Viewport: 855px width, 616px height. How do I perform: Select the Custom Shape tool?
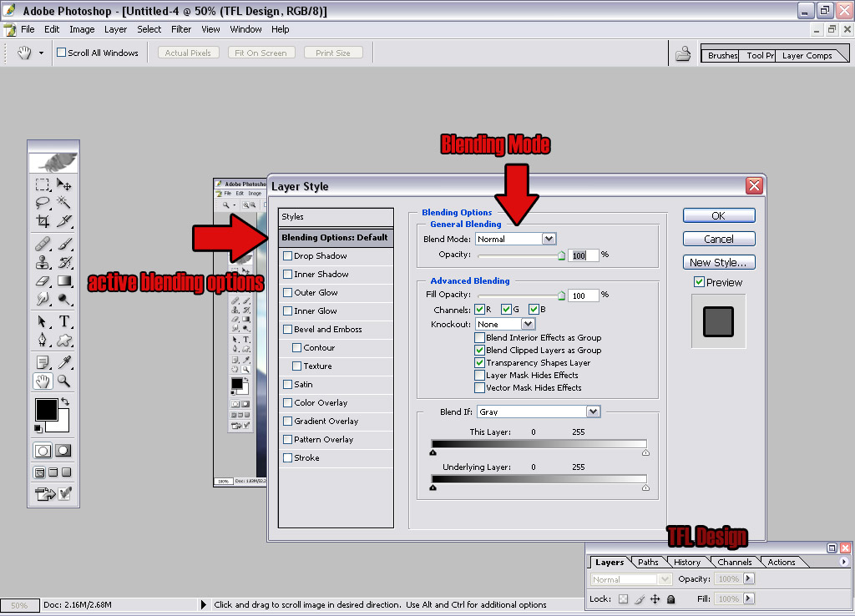tap(63, 341)
